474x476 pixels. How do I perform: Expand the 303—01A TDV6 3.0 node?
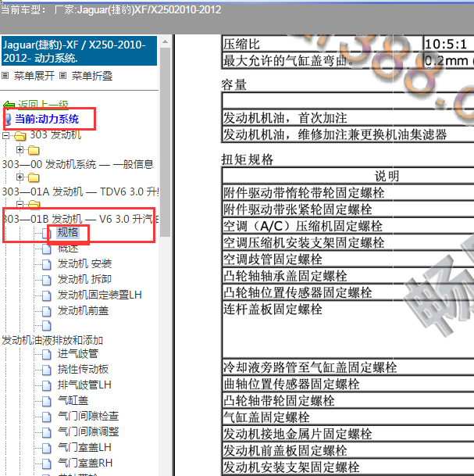pos(20,177)
